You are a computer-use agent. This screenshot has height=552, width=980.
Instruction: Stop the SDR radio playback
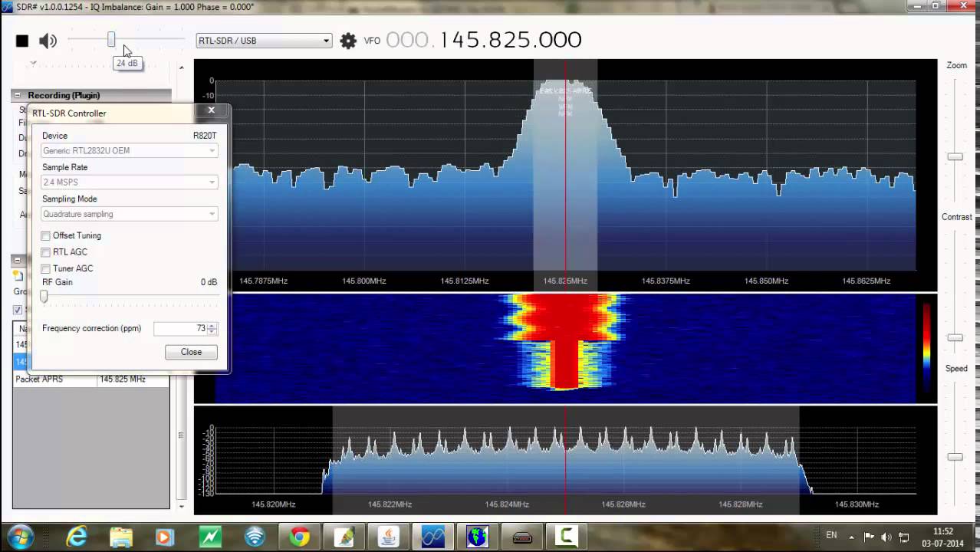coord(22,41)
